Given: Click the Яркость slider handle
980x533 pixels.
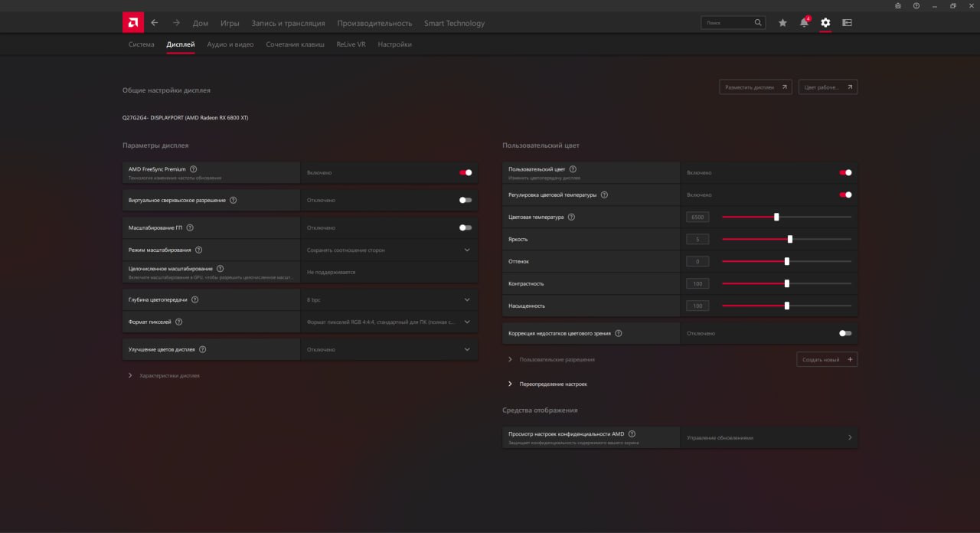Looking at the screenshot, I should pos(790,239).
